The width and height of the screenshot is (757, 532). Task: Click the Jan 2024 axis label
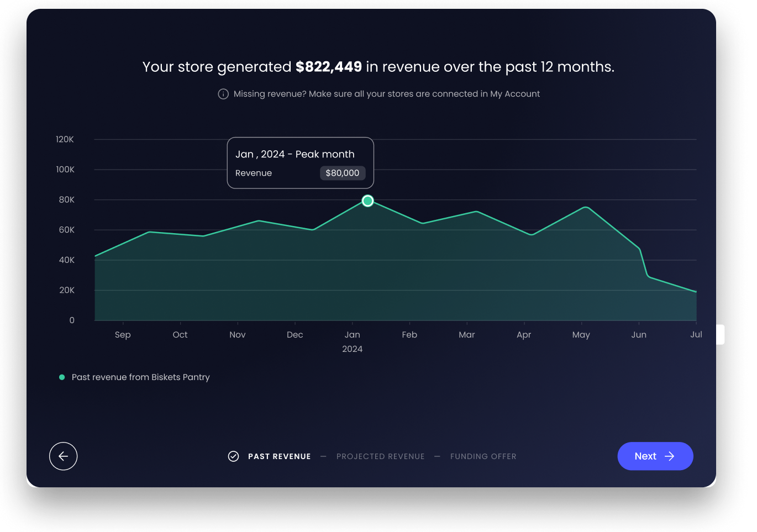[x=353, y=342]
